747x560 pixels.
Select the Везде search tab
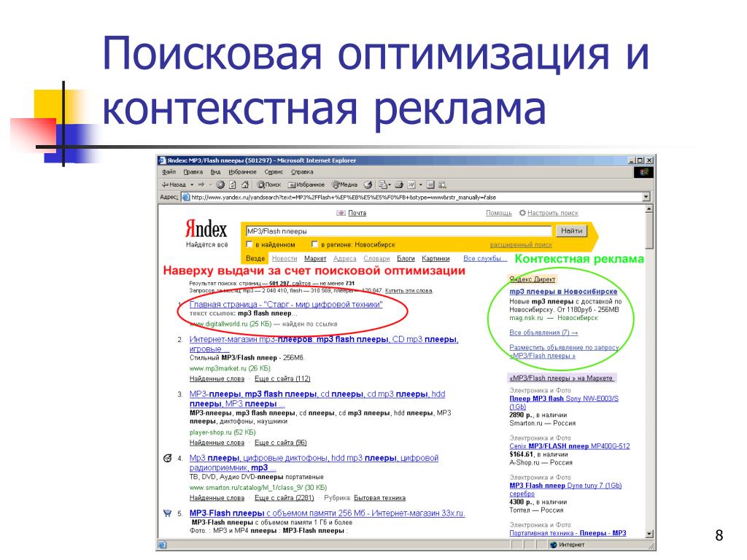coord(255,259)
